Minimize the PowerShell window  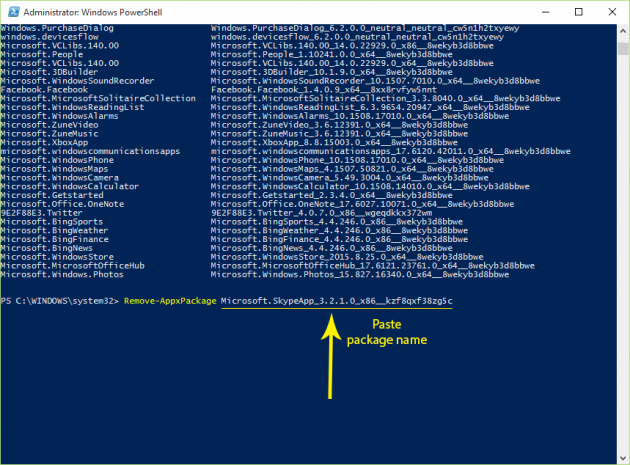pyautogui.click(x=545, y=12)
